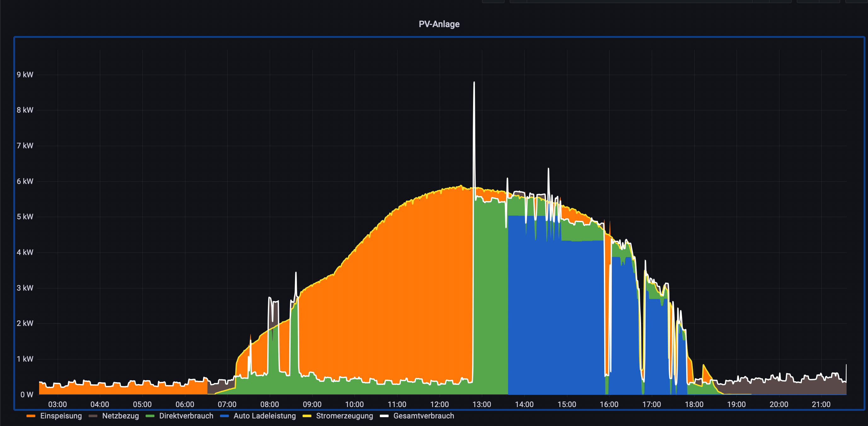Click the 20:00 time axis label

(779, 404)
